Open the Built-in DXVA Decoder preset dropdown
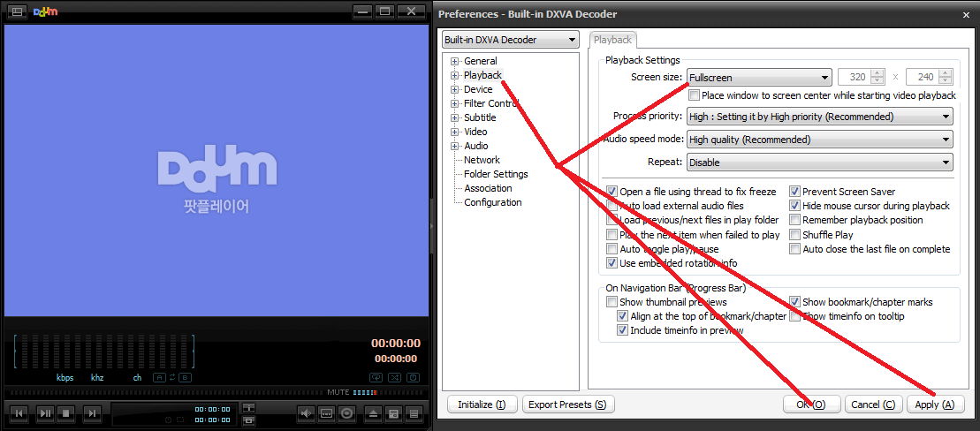The height and width of the screenshot is (431, 980). [x=510, y=40]
